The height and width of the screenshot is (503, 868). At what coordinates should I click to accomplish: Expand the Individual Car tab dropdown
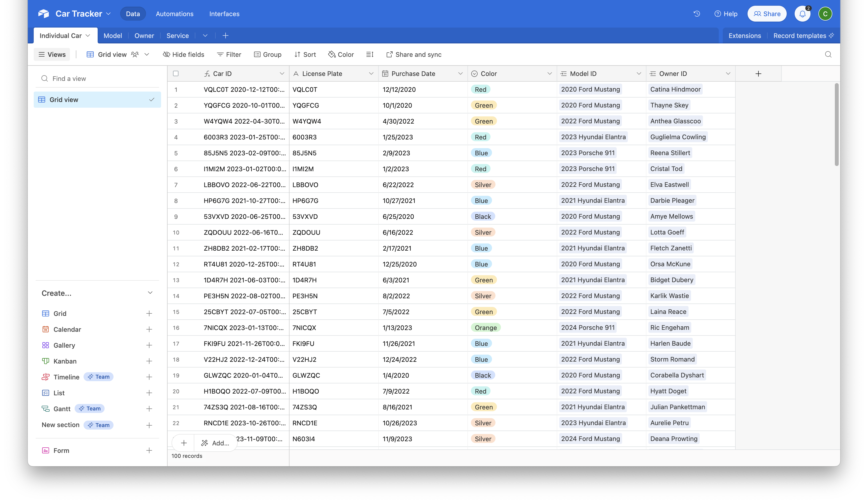[x=87, y=35]
